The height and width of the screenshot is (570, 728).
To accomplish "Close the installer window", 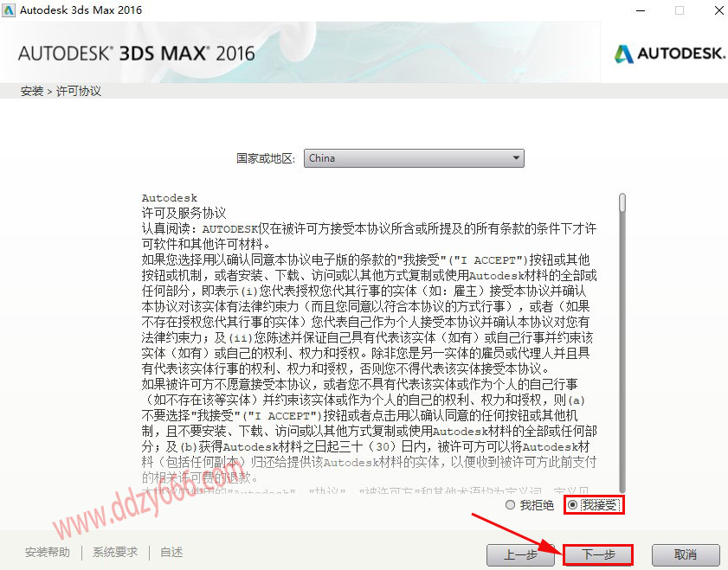I will pyautogui.click(x=718, y=10).
